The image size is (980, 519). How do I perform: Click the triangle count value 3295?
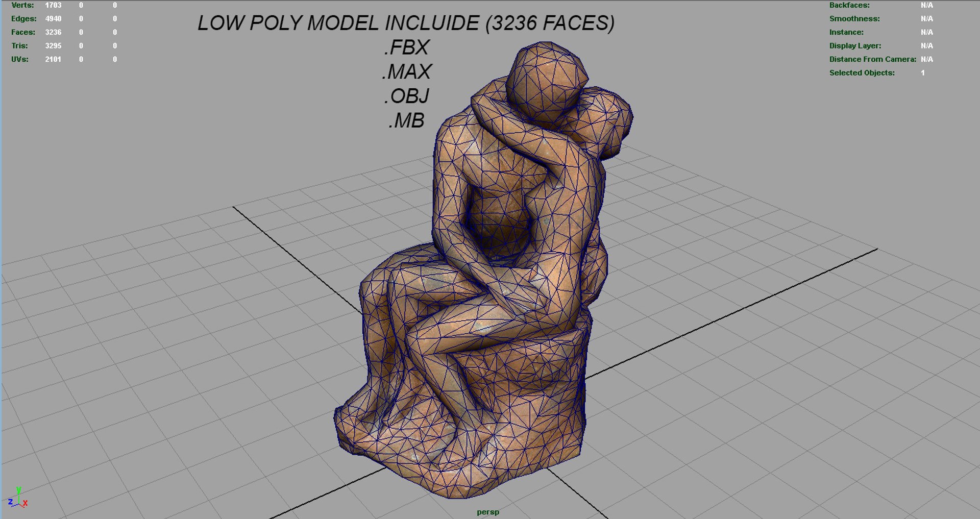[53, 46]
